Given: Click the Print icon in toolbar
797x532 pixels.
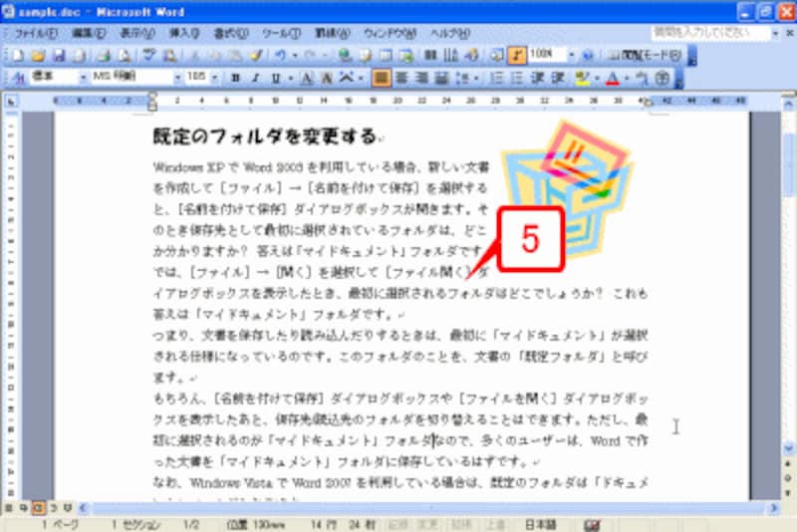Looking at the screenshot, I should 104,55.
